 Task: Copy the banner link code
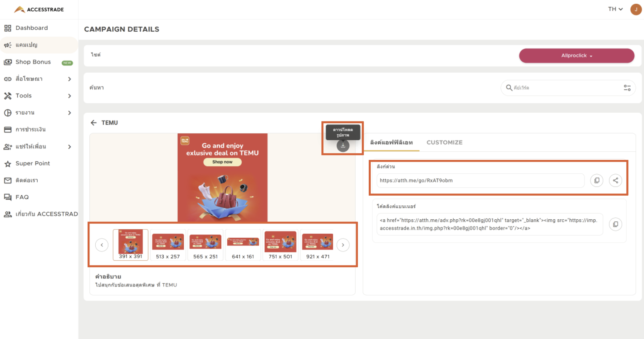(616, 224)
